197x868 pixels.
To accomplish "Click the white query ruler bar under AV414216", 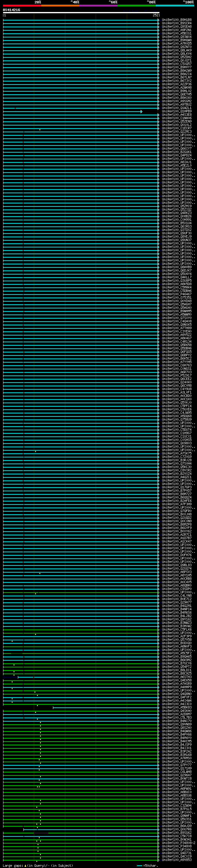I will (81, 12).
